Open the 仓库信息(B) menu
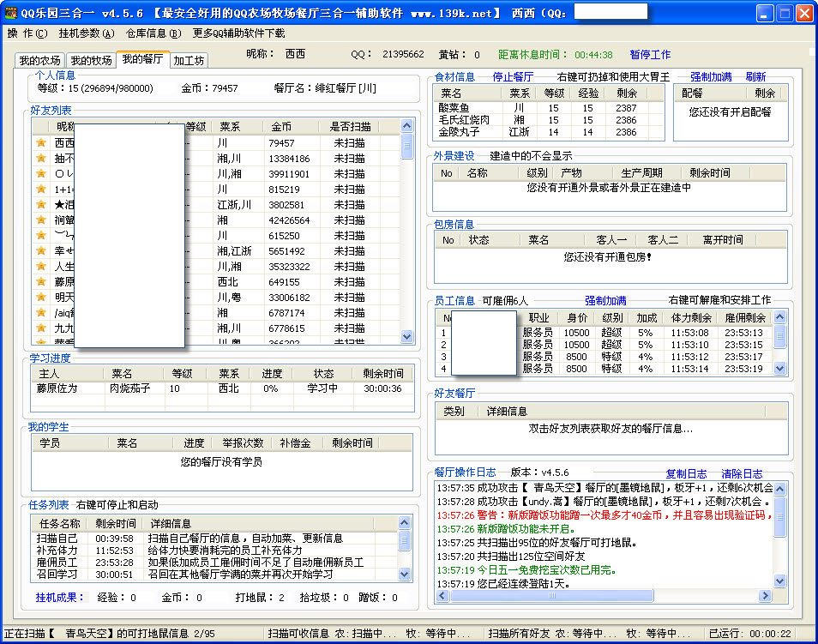Image resolution: width=818 pixels, height=644 pixels. [153, 33]
